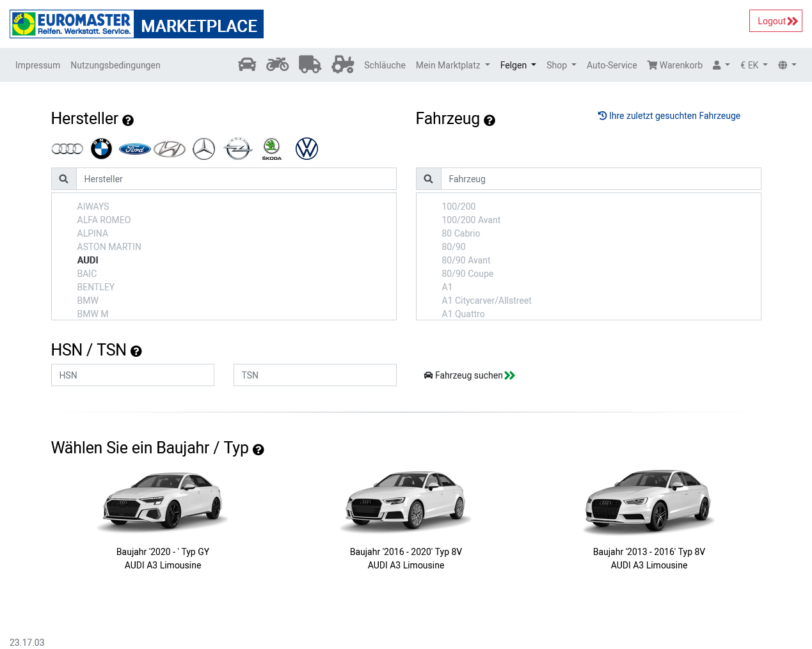The image size is (812, 649).
Task: Select ALPINA in manufacturer list
Action: (x=93, y=233)
